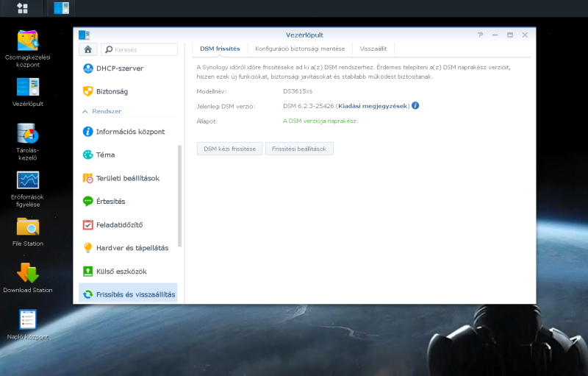Select Frissítés és visszaállítás label
Screen dimensions: 588x376
(136, 295)
